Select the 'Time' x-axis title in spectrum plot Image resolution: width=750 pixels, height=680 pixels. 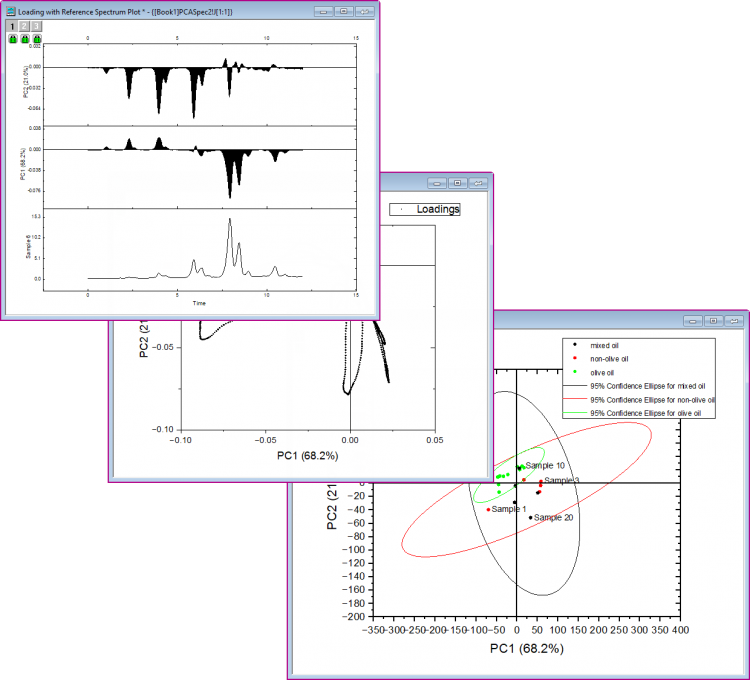199,303
